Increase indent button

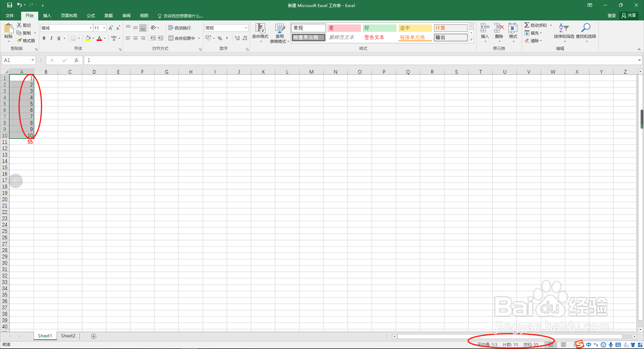coord(160,38)
